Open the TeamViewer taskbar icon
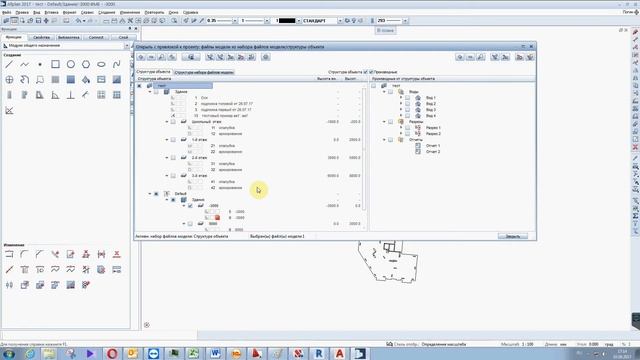This screenshot has height=360, width=640. (153, 353)
